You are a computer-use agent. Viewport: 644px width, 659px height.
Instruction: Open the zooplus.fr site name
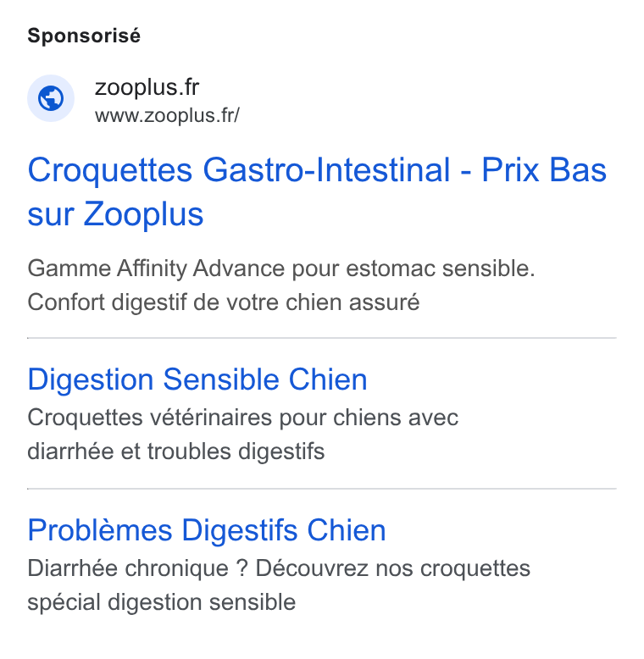pos(147,87)
